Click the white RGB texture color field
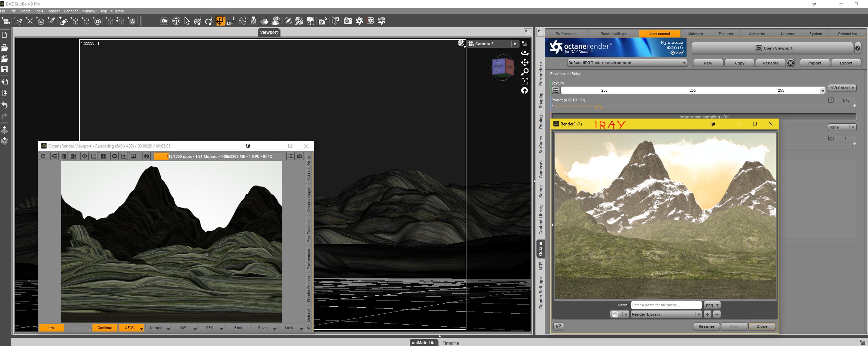 click(692, 90)
